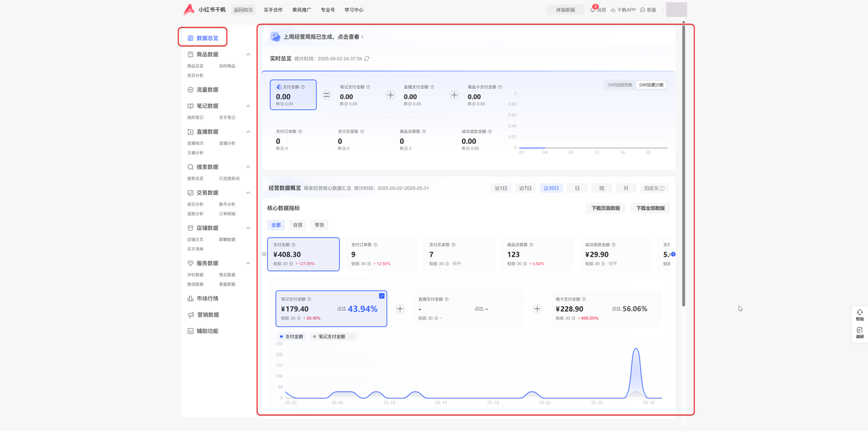
Task: Click the 小红书千帆 logo
Action: coord(189,10)
